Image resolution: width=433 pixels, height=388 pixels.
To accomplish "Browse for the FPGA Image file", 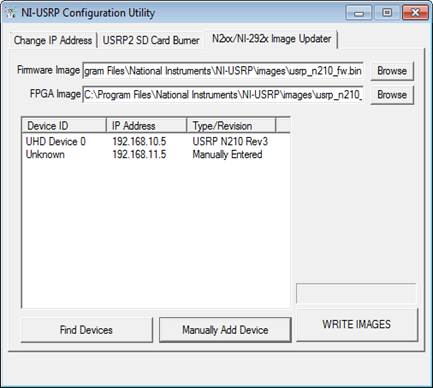I will click(x=392, y=95).
